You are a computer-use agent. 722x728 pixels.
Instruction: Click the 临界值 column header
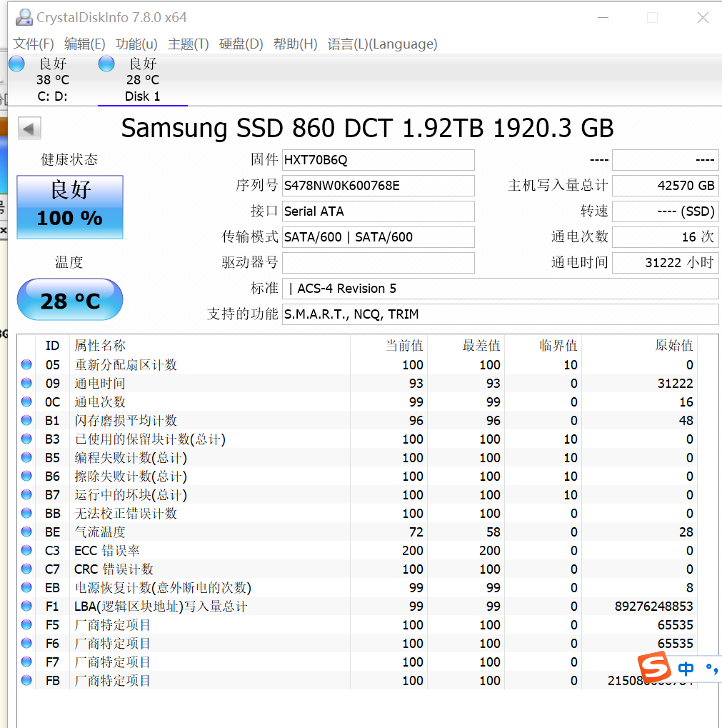(x=558, y=346)
